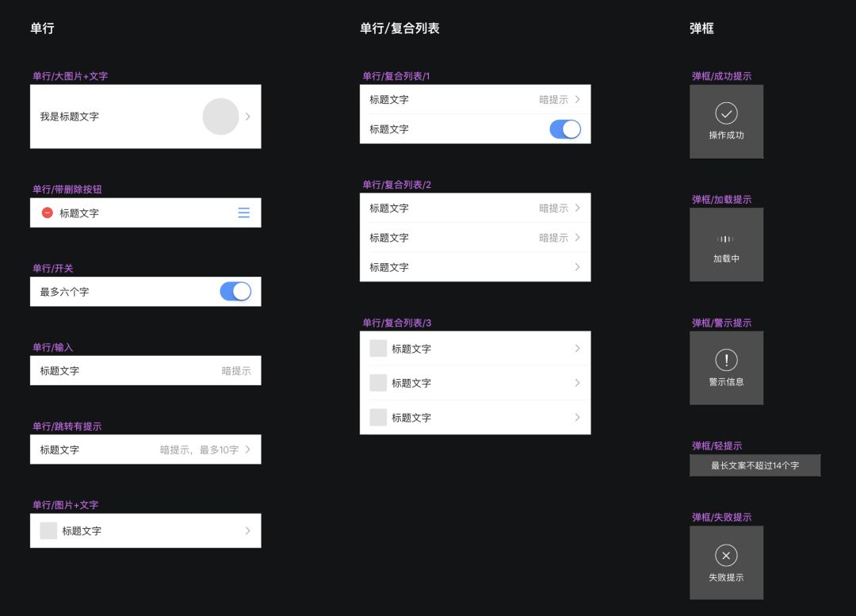
Task: Click 操作成功 text in success popup
Action: pos(726,135)
